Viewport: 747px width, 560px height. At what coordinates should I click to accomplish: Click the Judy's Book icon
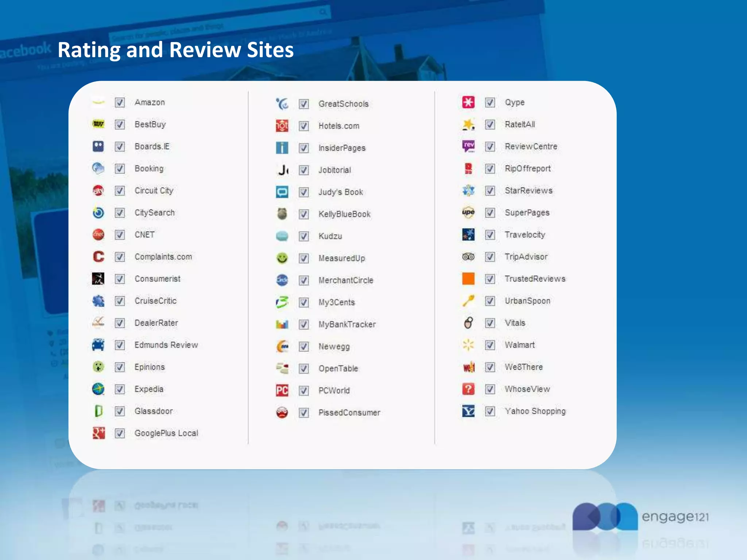282,192
